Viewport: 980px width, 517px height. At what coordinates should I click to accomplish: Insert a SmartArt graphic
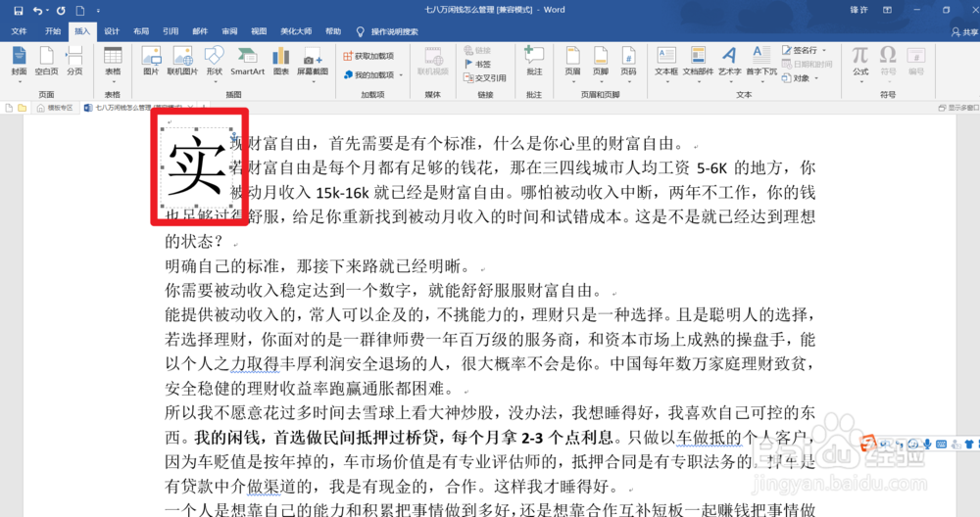click(x=248, y=61)
